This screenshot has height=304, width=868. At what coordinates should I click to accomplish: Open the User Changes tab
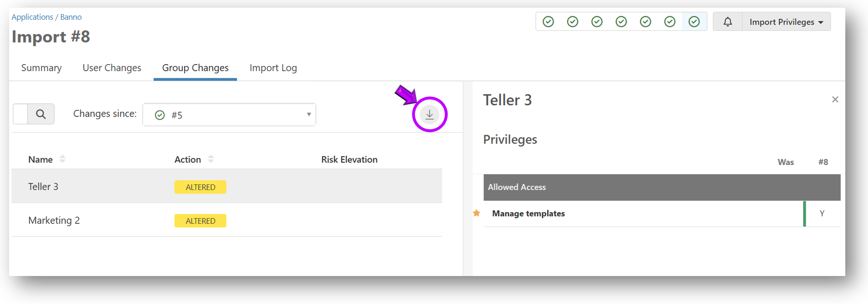point(112,68)
